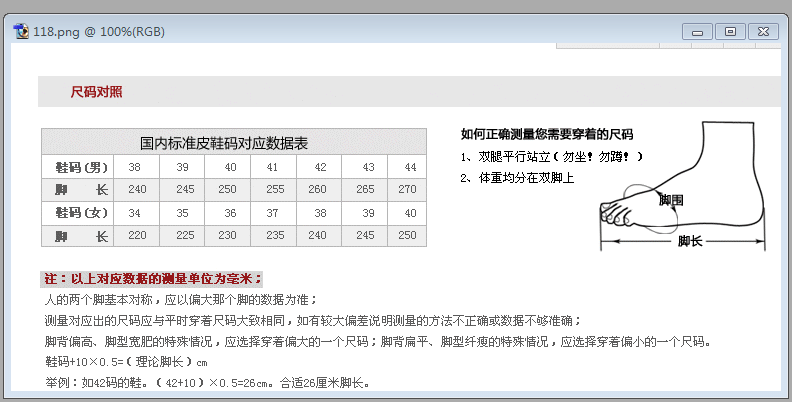Screen dimensions: 792x402
Task: Click the line starting 测量对应出的尺码
Action: pos(313,321)
